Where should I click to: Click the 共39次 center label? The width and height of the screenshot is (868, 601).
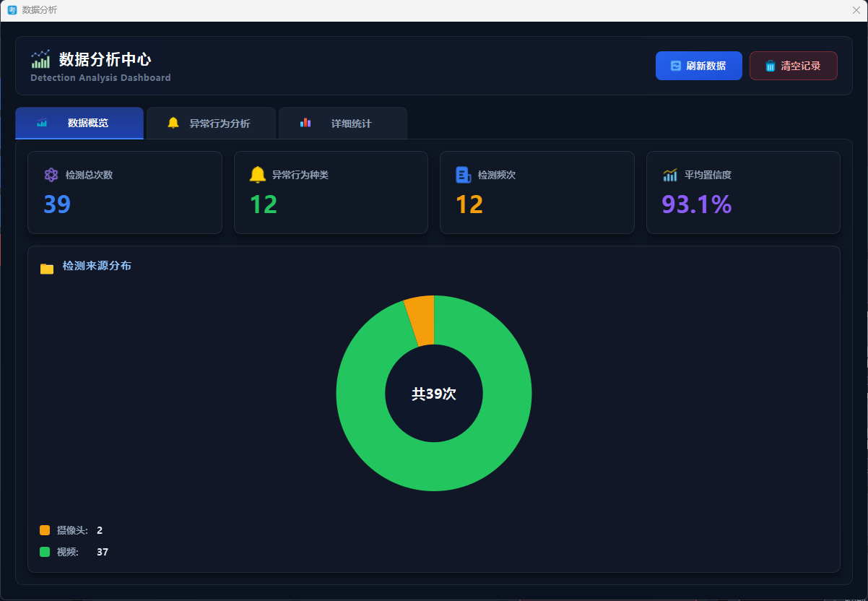[434, 394]
